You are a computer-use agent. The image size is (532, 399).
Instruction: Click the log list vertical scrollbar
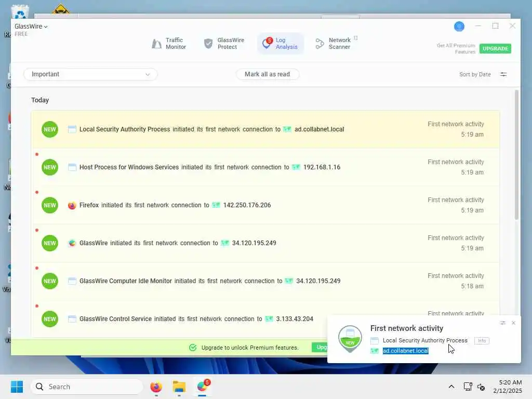point(516,155)
